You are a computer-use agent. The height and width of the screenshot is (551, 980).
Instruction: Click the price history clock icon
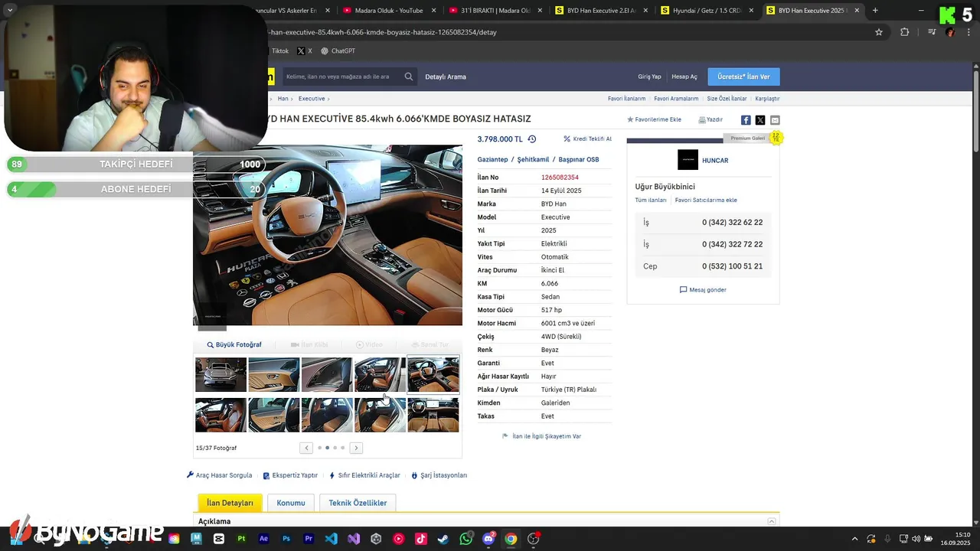tap(532, 139)
